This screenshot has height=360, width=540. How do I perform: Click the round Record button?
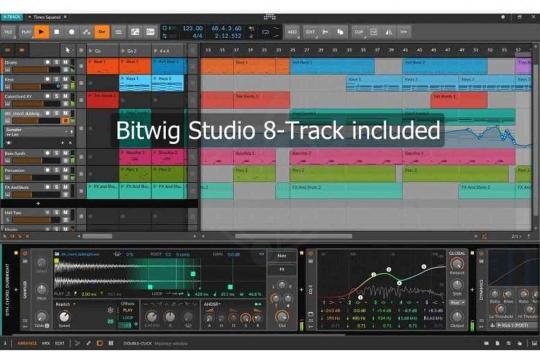point(72,32)
